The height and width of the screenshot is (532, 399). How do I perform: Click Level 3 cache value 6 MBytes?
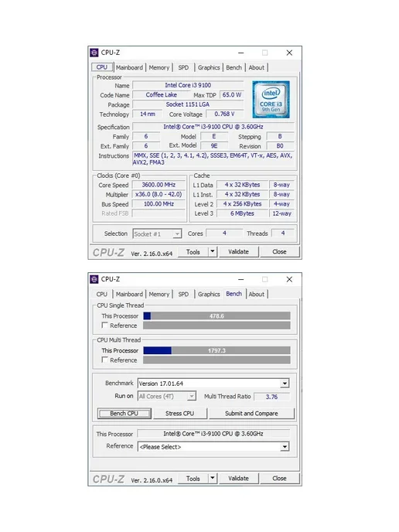click(242, 213)
